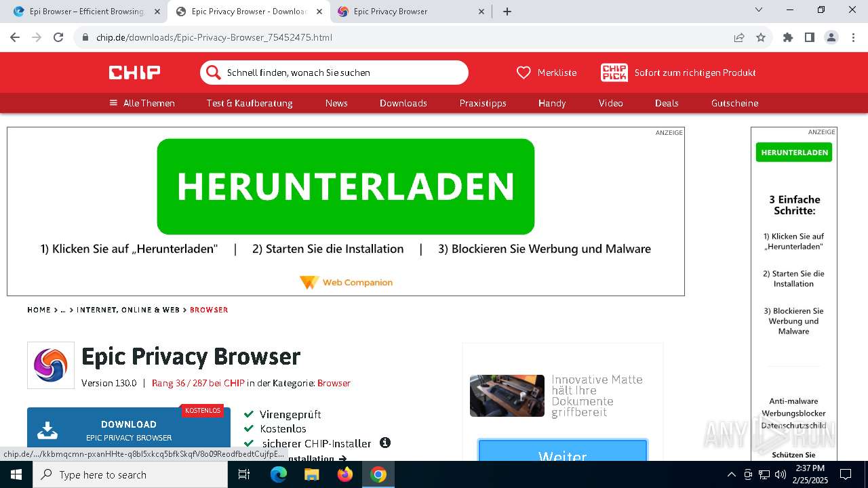Open the Chrome profile avatar
Viewport: 868px width, 488px height.
(x=831, y=37)
